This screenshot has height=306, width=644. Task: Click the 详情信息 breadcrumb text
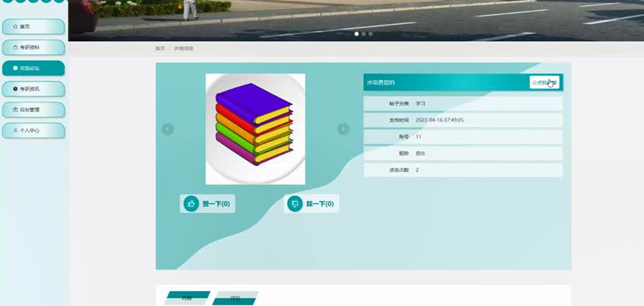184,48
